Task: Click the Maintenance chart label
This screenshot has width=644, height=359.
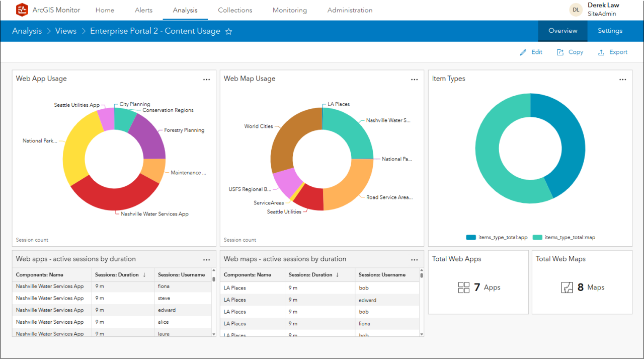Action: (x=189, y=173)
